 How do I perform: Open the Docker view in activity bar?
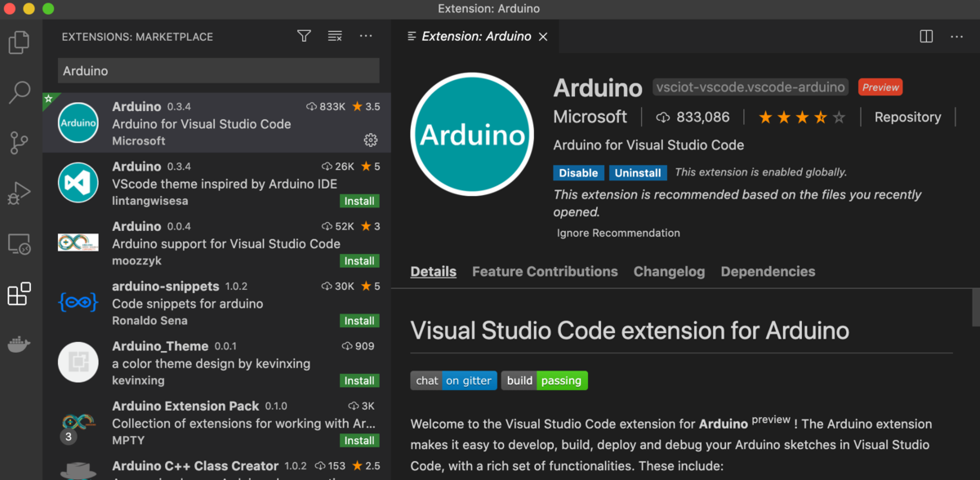pyautogui.click(x=20, y=344)
